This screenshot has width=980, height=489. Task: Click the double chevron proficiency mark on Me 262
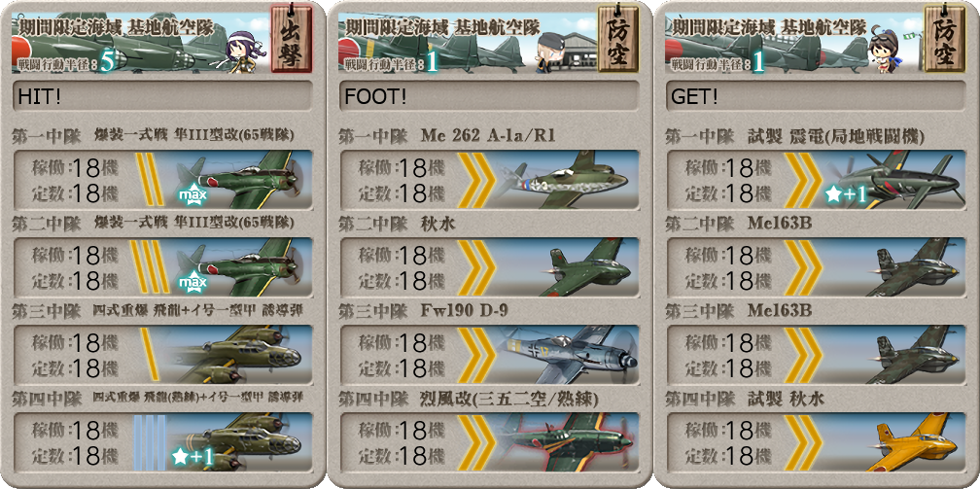point(475,181)
